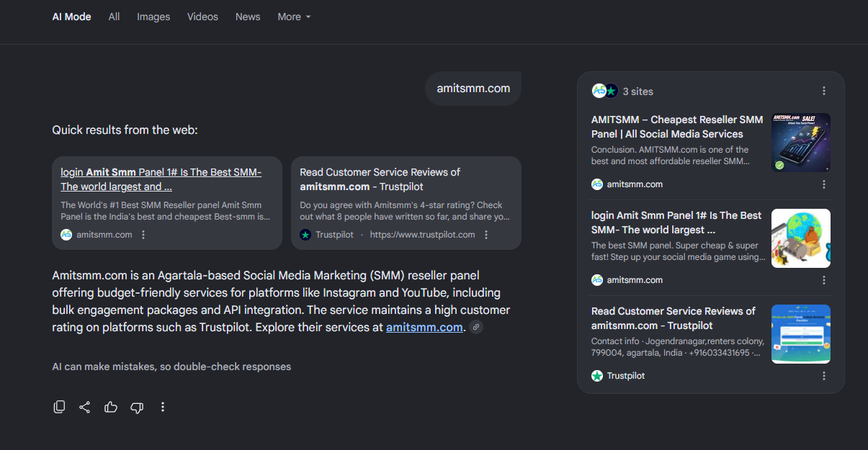Switch to the All results tab

114,17
